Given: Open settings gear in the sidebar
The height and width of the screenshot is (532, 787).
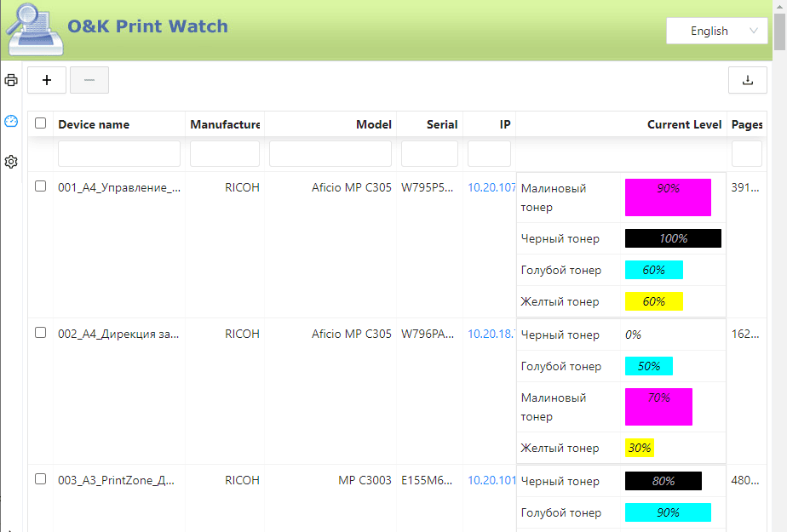Looking at the screenshot, I should tap(11, 162).
